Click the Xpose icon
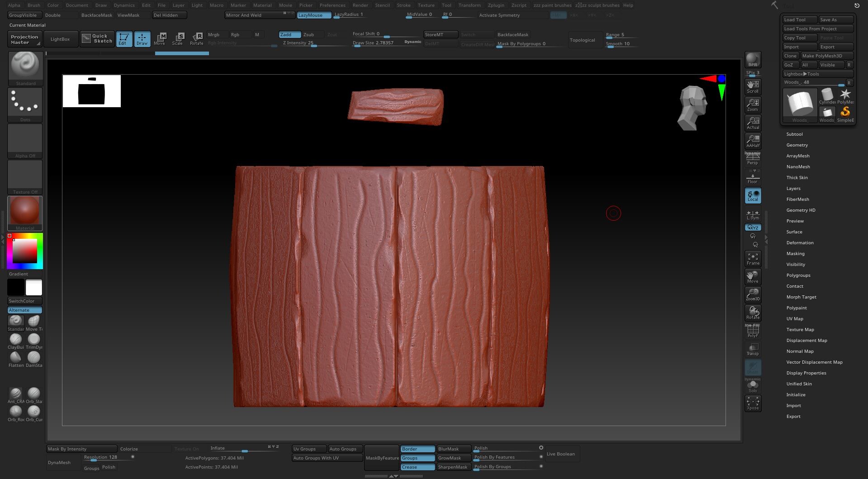Viewport: 868px width, 479px height. (x=753, y=403)
